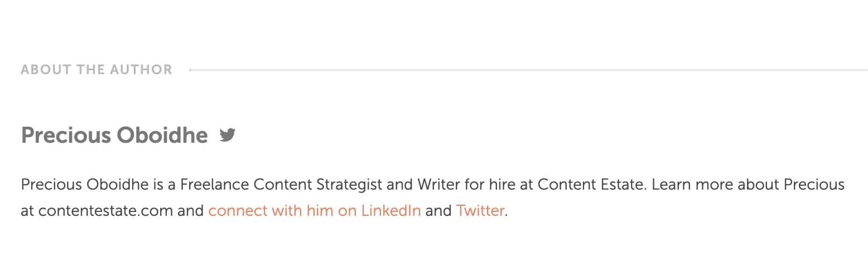Click the Precious Oboidhe author name heading
868x261 pixels.
tap(114, 135)
